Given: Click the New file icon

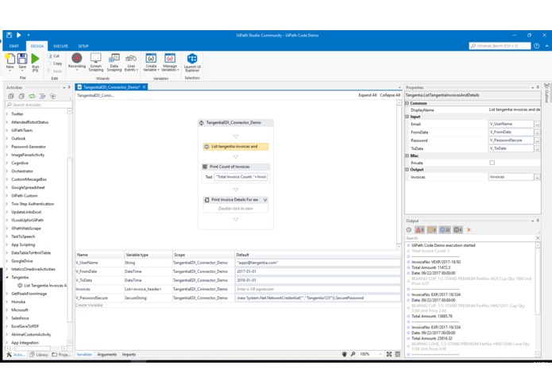Looking at the screenshot, I should click(x=10, y=59).
